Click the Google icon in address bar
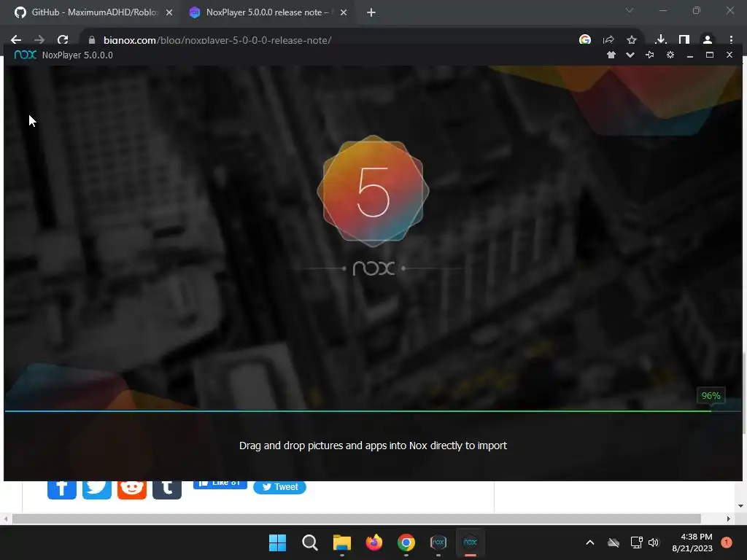This screenshot has height=560, width=747. tap(585, 40)
